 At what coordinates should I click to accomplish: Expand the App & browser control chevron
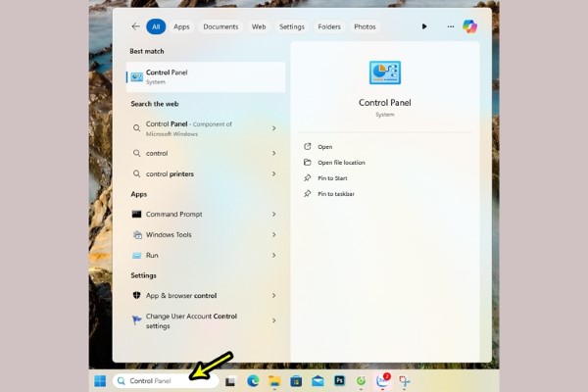274,296
